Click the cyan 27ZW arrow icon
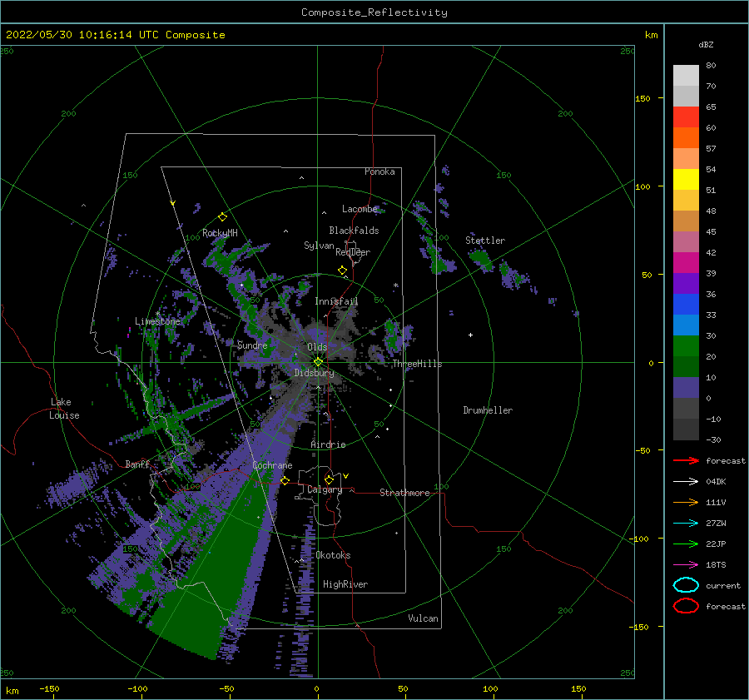This screenshot has width=749, height=700. [686, 524]
